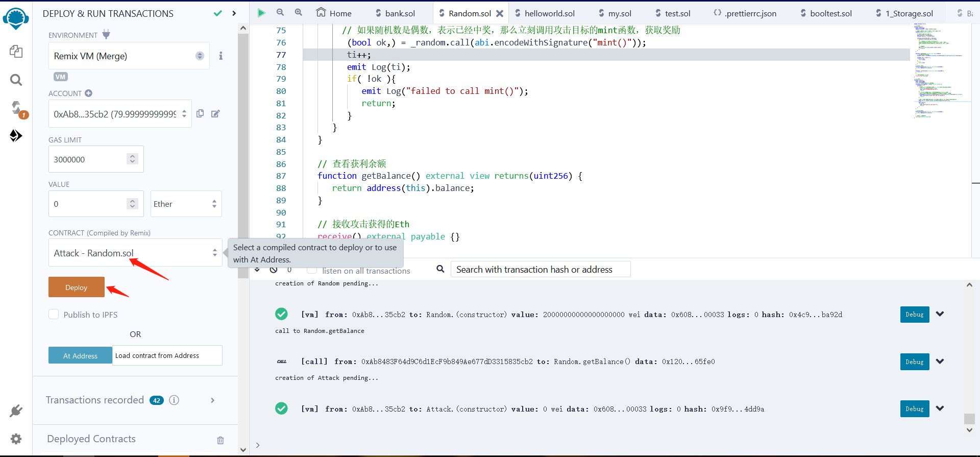
Task: Open the Settings gear icon
Action: (x=16, y=439)
